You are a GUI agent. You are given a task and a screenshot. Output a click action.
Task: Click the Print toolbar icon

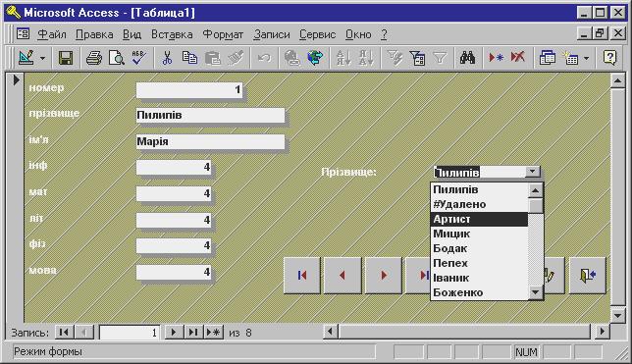pos(94,58)
